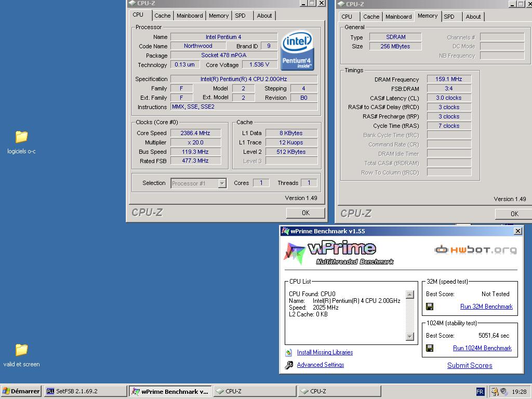Click the Code Name Northwood value
Viewport: 532px width, 399px height.
point(198,46)
